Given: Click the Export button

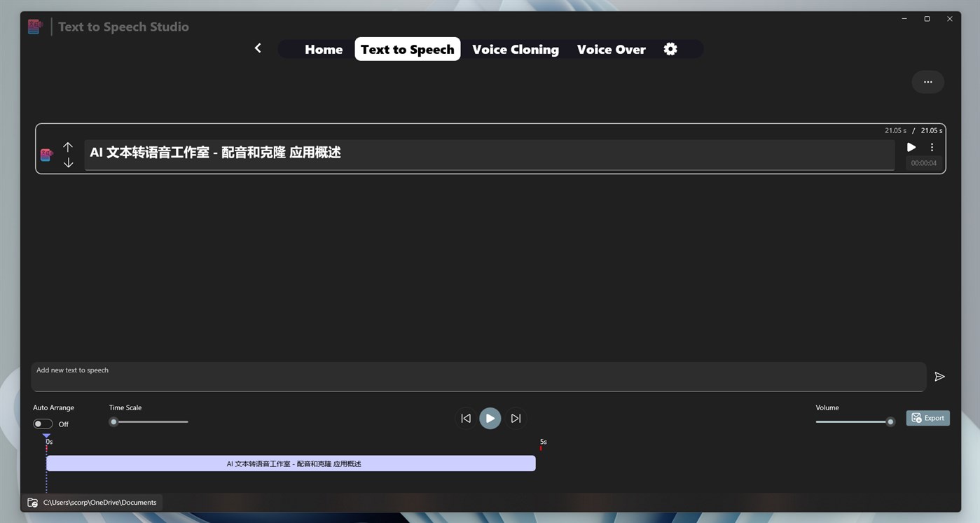Looking at the screenshot, I should click(x=927, y=418).
